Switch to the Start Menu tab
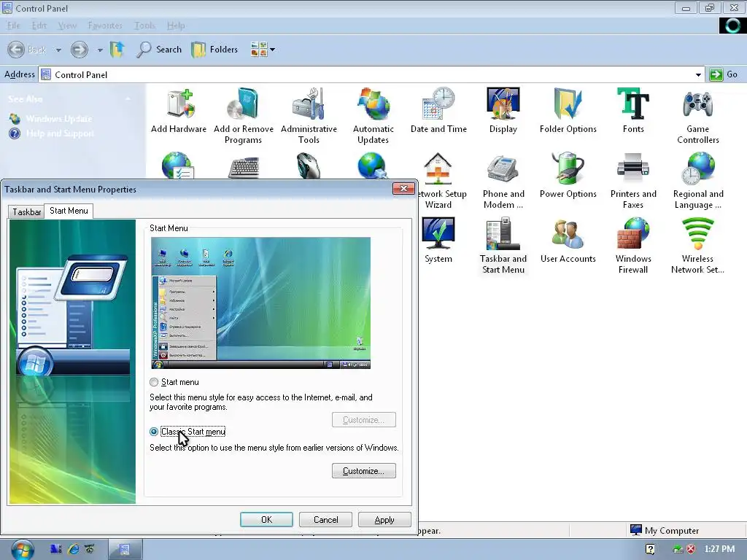Screen dimensions: 747x560 (69, 211)
